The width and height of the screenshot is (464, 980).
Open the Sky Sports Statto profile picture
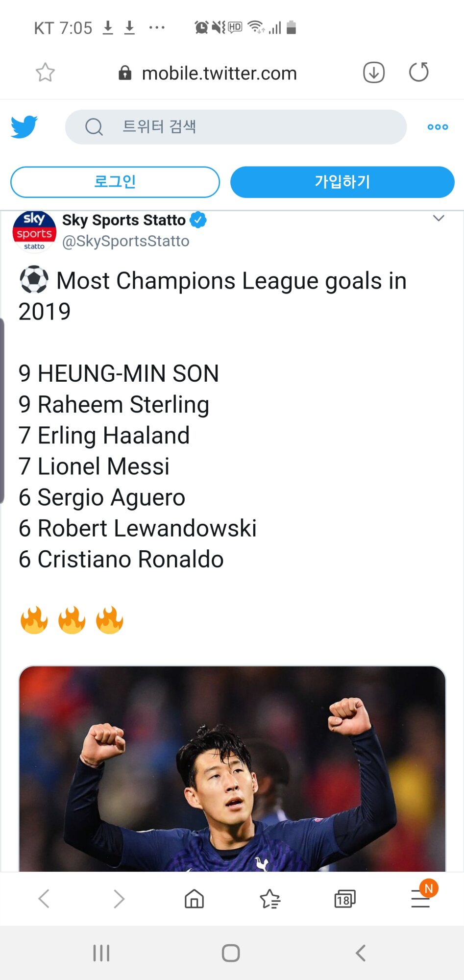coord(34,231)
